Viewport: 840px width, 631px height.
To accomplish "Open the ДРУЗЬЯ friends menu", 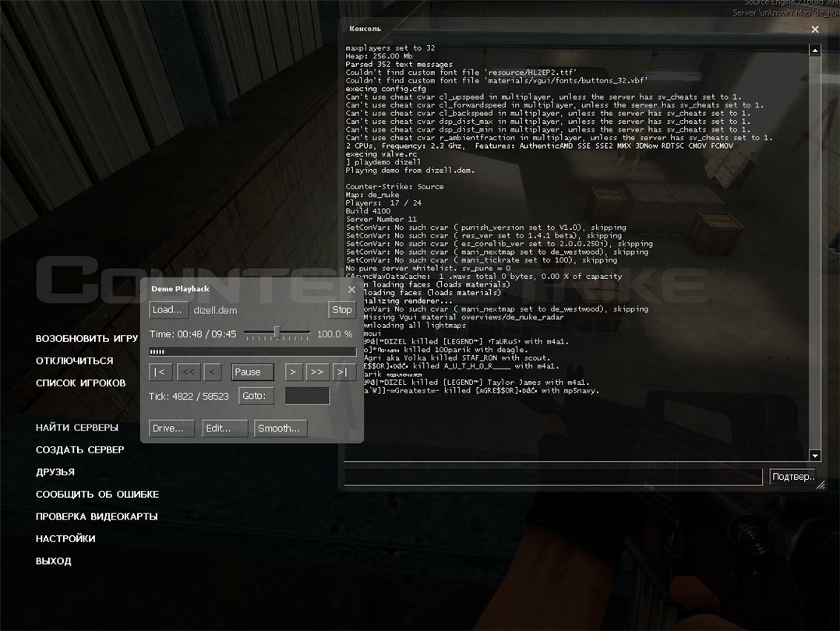I will pyautogui.click(x=55, y=472).
